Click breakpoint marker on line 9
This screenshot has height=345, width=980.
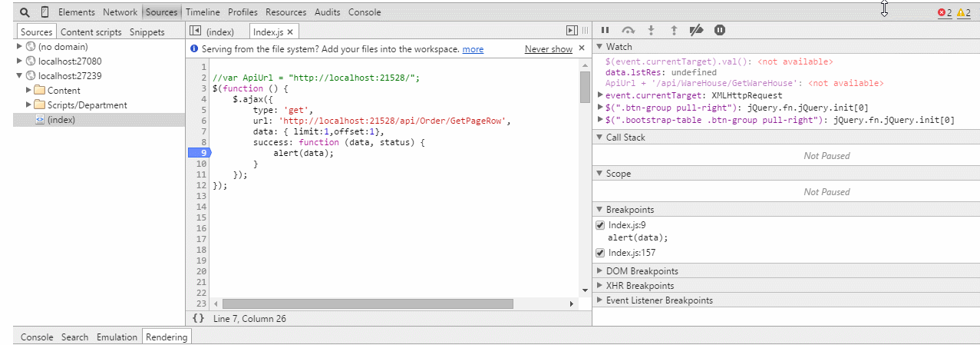[199, 153]
